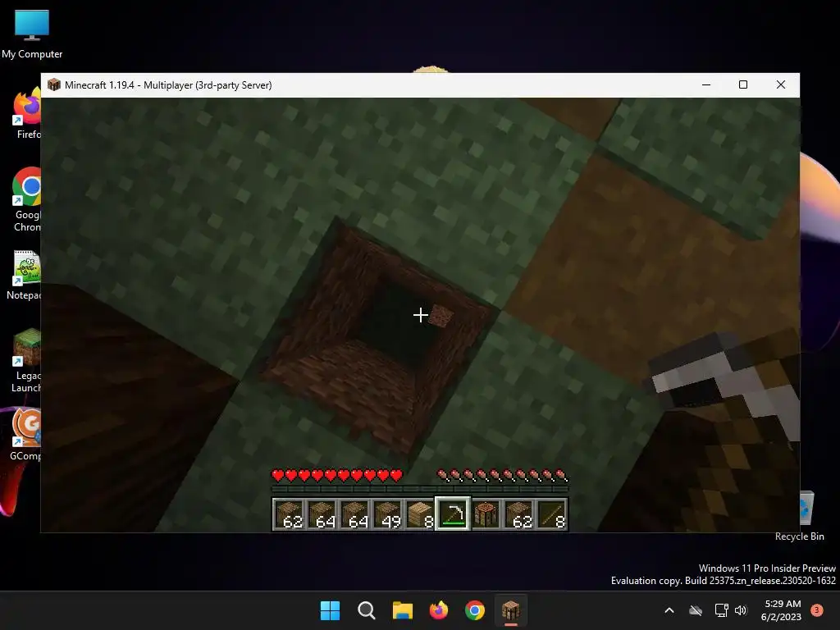Expand the hidden system tray icons chevron
The width and height of the screenshot is (840, 630).
tap(669, 610)
